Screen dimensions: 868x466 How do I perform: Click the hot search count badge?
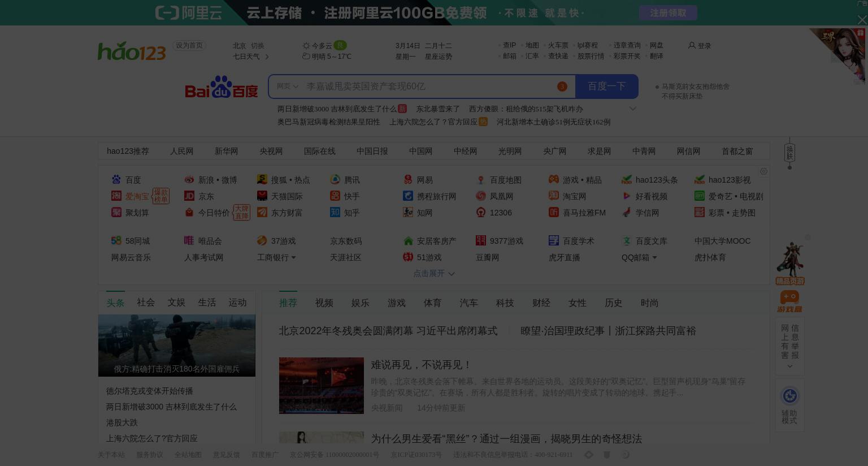point(562,86)
